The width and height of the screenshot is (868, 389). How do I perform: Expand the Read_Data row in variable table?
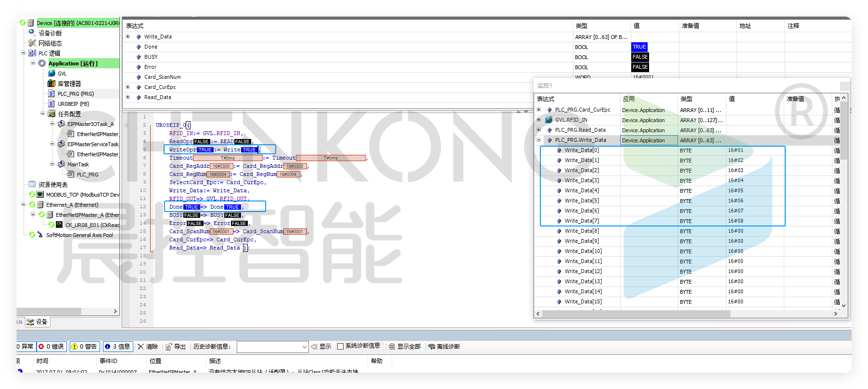coord(128,97)
